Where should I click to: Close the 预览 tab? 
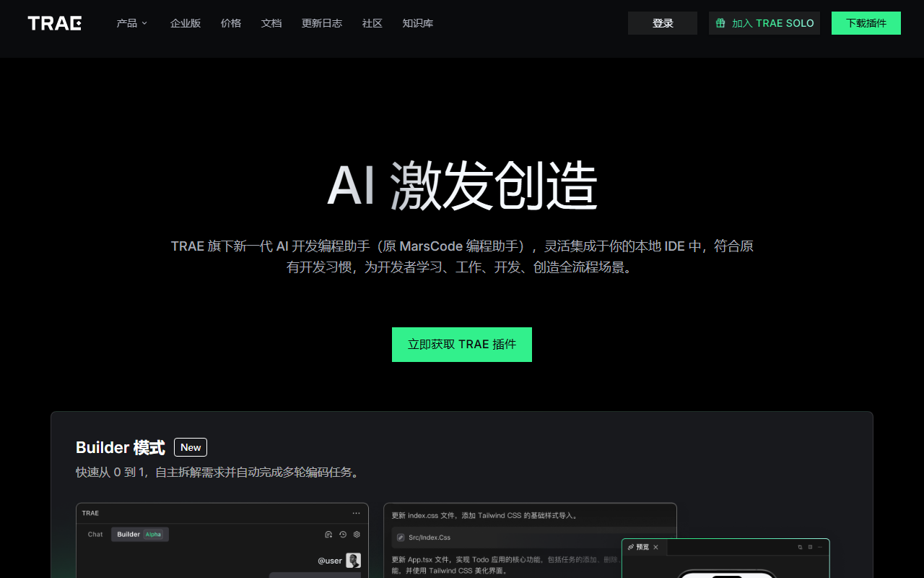[655, 547]
